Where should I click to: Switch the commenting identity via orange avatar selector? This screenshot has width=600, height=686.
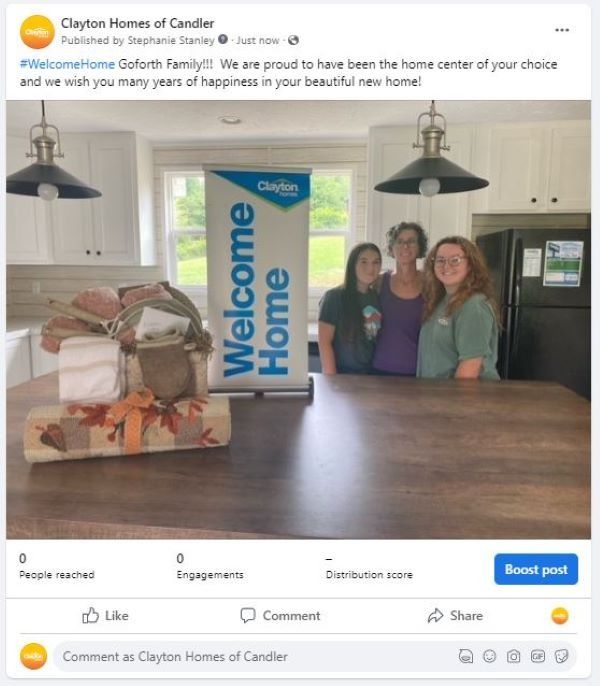tap(560, 616)
